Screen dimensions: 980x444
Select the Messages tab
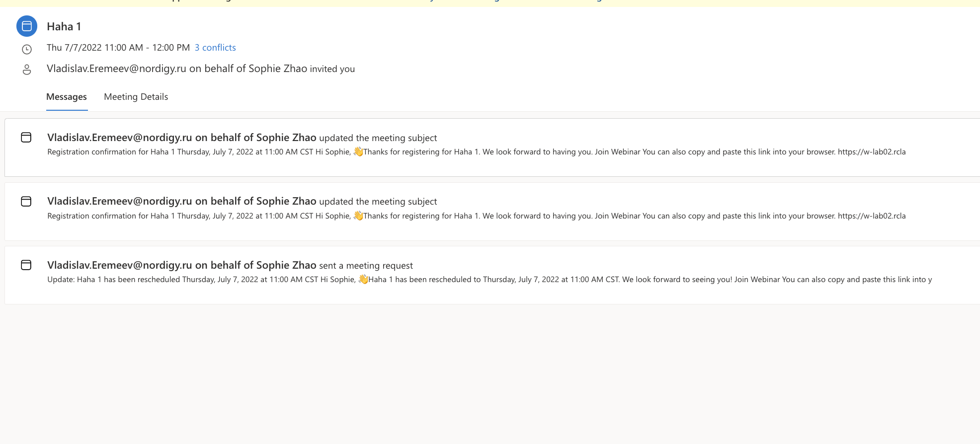tap(67, 96)
